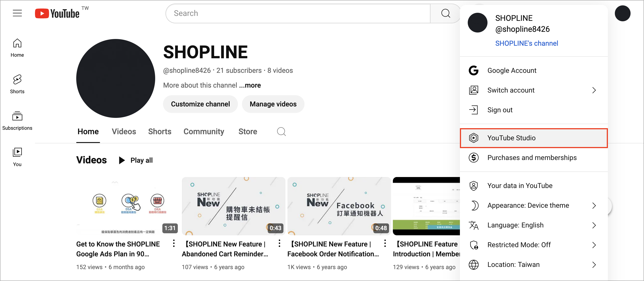Select Sign out menu entry
The image size is (644, 281).
(x=534, y=110)
